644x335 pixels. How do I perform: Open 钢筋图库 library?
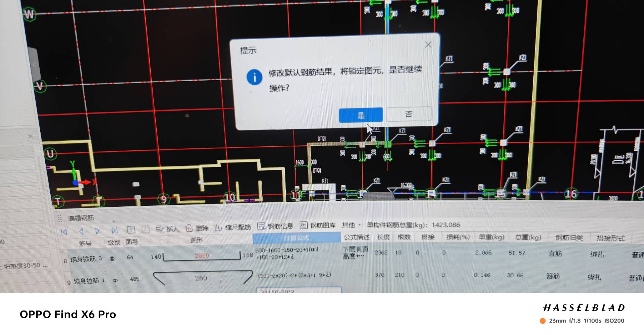click(x=318, y=225)
